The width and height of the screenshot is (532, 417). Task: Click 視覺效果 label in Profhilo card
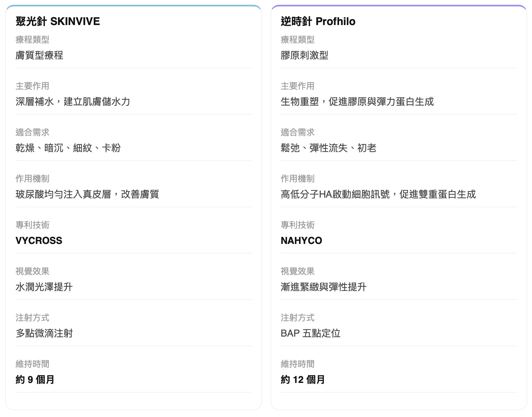coord(298,271)
